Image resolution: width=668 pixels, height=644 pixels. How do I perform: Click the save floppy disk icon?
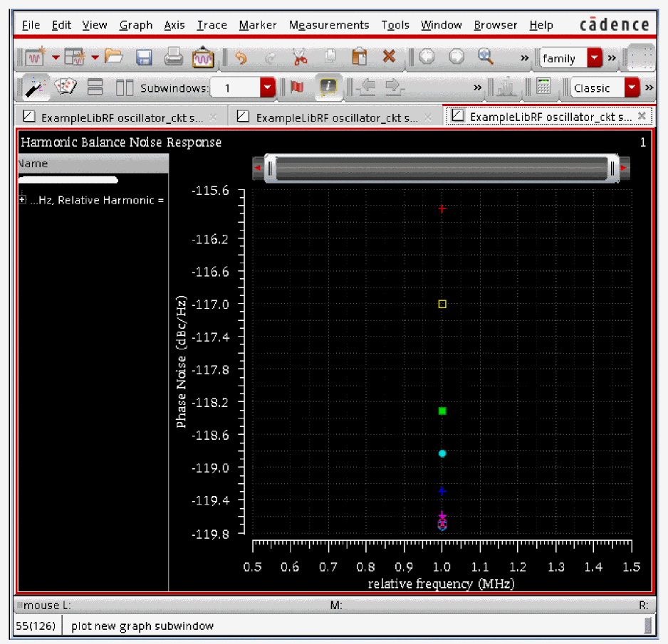(x=144, y=57)
